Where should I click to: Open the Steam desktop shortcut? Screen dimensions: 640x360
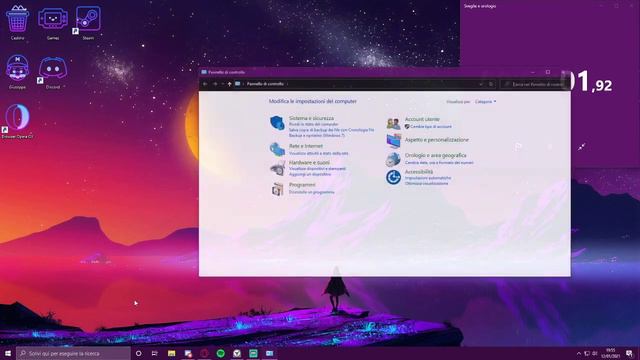coord(88,22)
